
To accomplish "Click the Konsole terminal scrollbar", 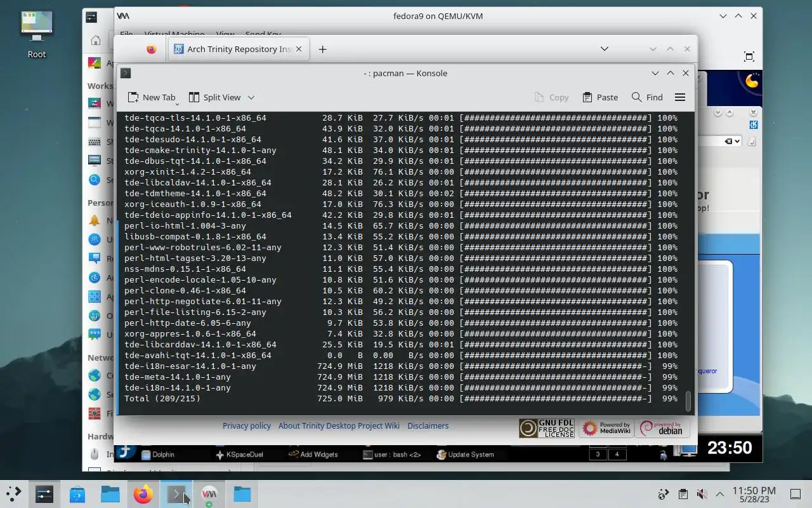I will 688,401.
